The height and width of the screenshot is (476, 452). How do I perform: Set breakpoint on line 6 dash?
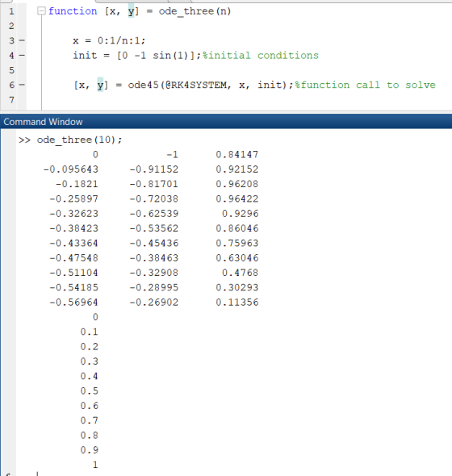pos(22,85)
